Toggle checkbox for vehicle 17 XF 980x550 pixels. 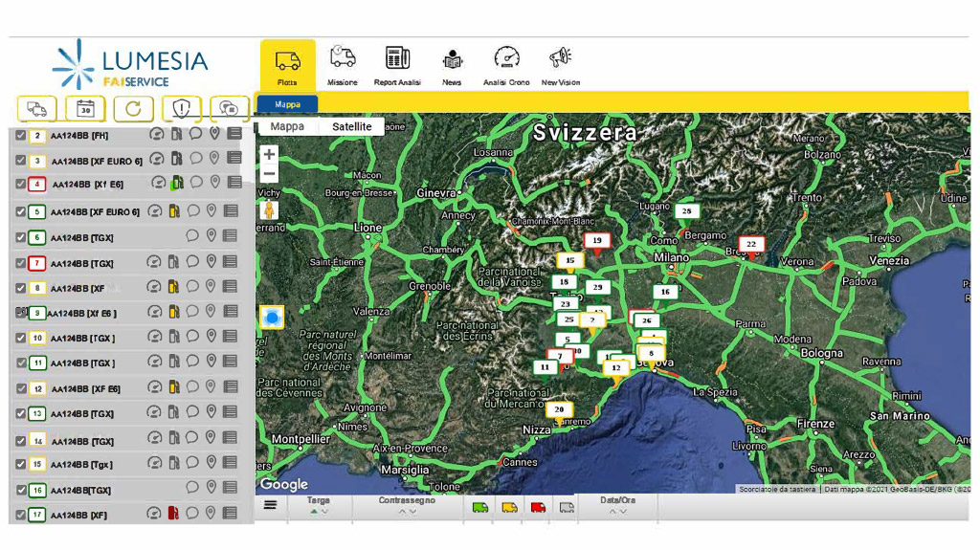[x=21, y=515]
